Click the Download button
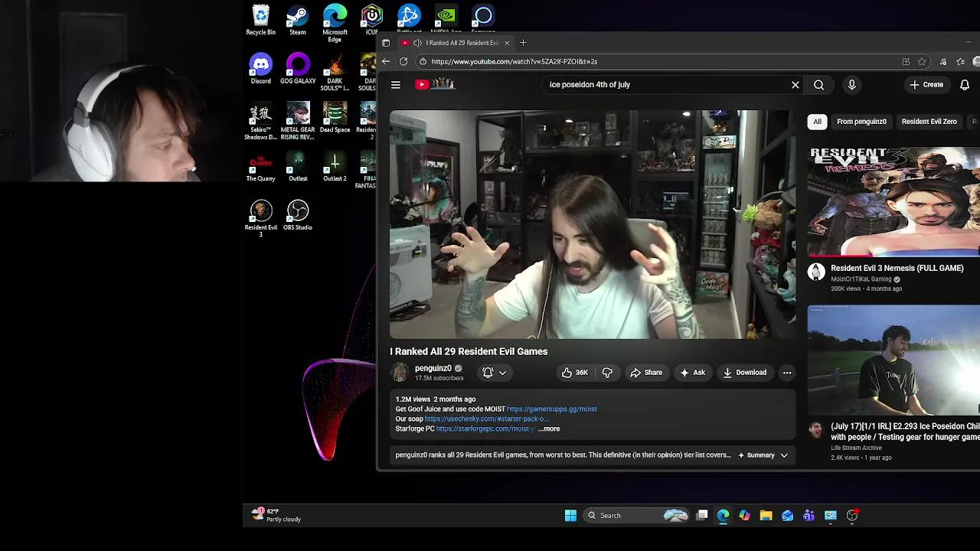Viewport: 980px width, 551px height. pyautogui.click(x=744, y=373)
